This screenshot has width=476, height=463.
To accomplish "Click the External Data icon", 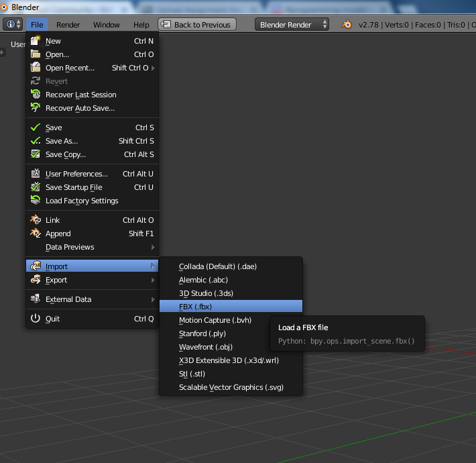I will (36, 299).
